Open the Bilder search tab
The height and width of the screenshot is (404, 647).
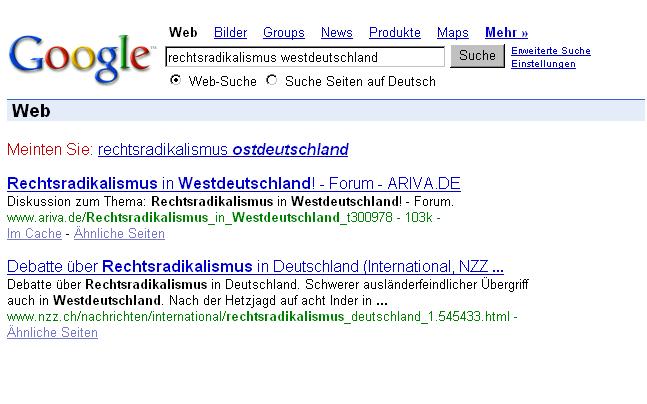click(x=230, y=33)
